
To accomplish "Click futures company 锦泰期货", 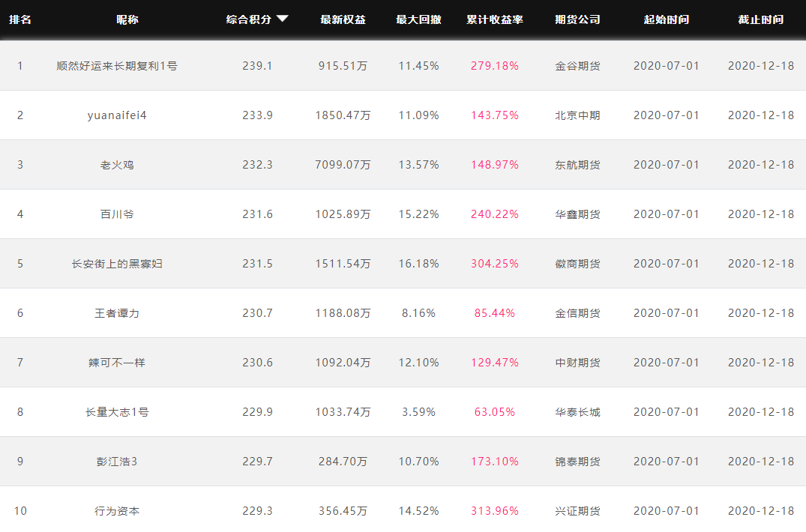I will pyautogui.click(x=578, y=461).
